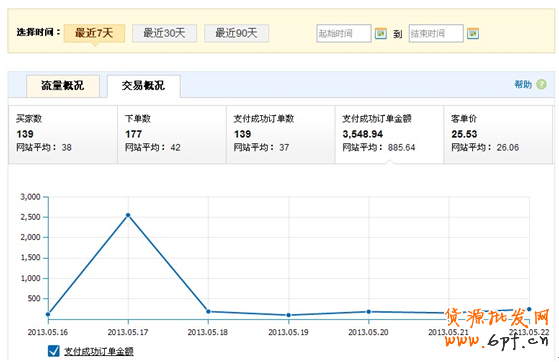
Task: Select the 买家数 metric card
Action: (63, 134)
